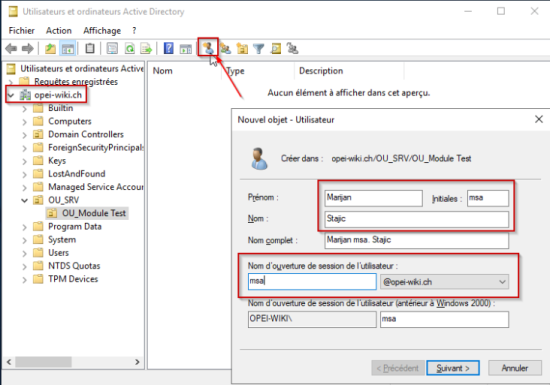550x385 pixels.
Task: Click the Refresh toolbar icon
Action: pos(129,48)
